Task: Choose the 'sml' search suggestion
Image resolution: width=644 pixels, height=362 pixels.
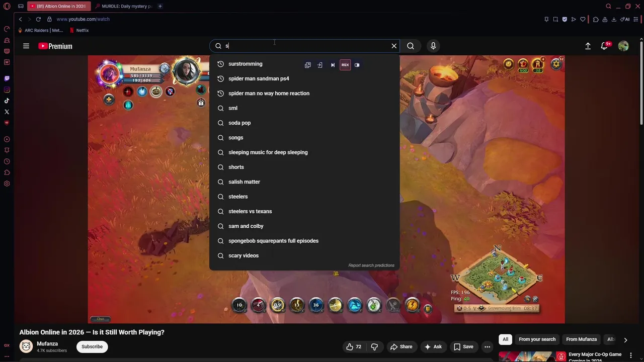Action: point(304,108)
